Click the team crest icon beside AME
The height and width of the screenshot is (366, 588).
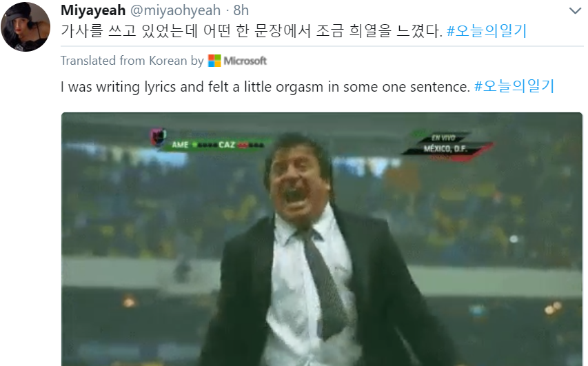pyautogui.click(x=158, y=139)
